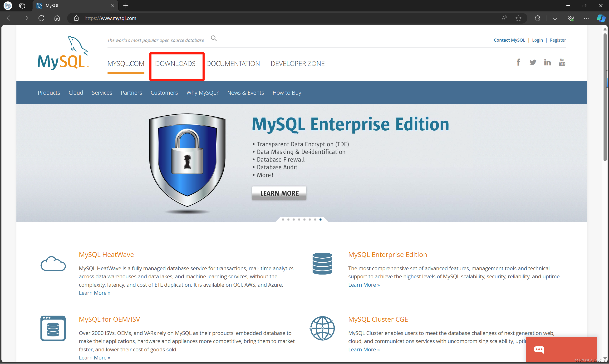
Task: Select the MYSQL.COM main tab
Action: [x=126, y=64]
